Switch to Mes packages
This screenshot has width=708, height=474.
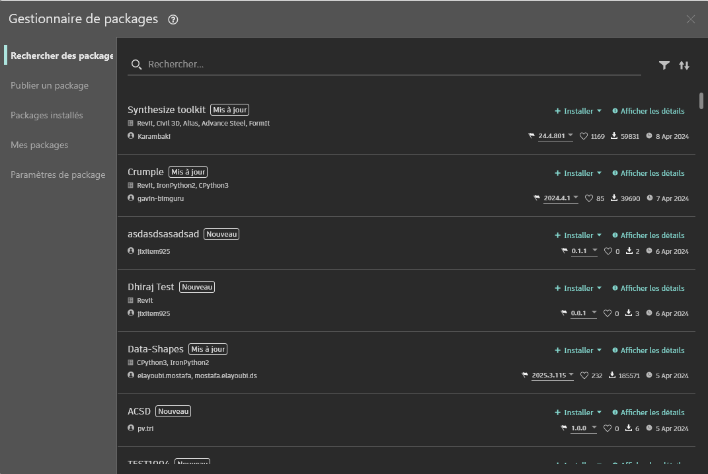(x=39, y=145)
